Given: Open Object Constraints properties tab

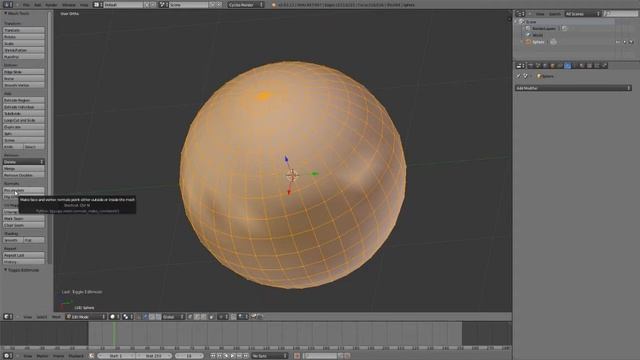Looking at the screenshot, I should coord(560,66).
